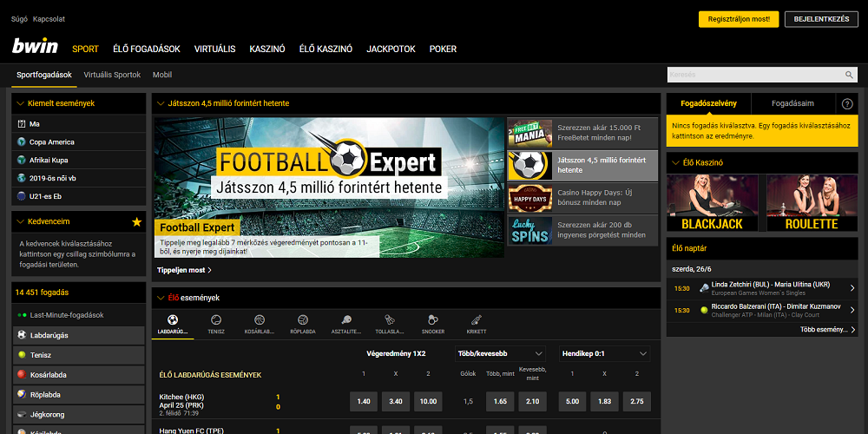Select the Tenisz sport icon tab
868x434 pixels.
(215, 323)
